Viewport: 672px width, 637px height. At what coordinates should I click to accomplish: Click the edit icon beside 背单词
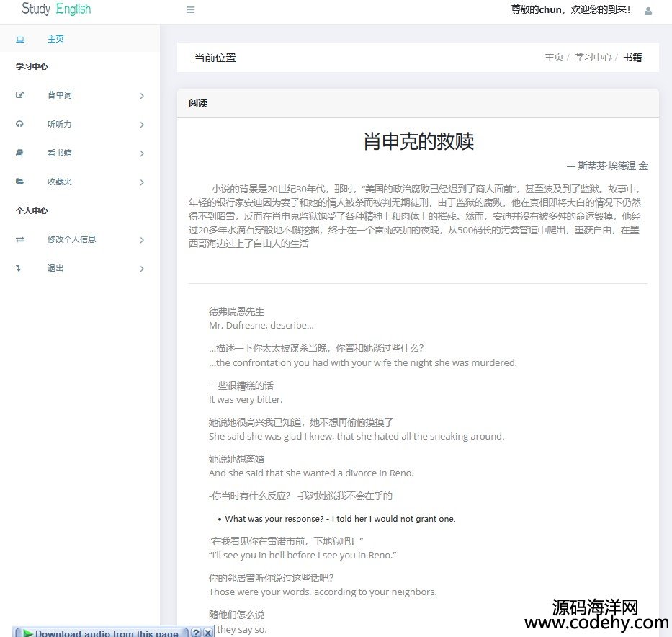pos(19,95)
